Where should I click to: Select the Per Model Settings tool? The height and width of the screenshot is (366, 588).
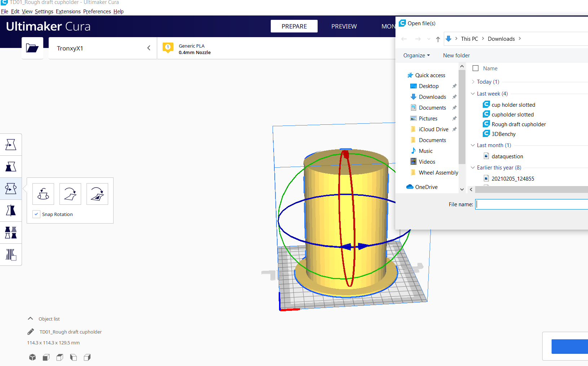pos(11,233)
